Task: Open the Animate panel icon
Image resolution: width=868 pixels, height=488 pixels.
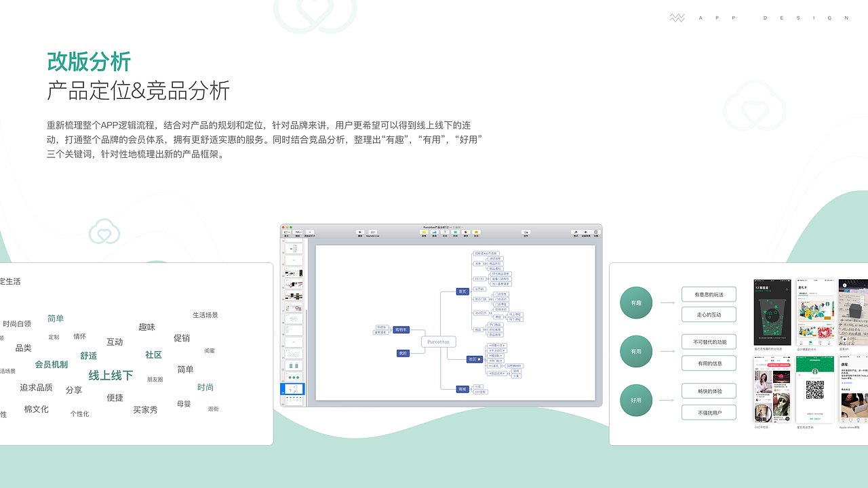Action: click(584, 232)
